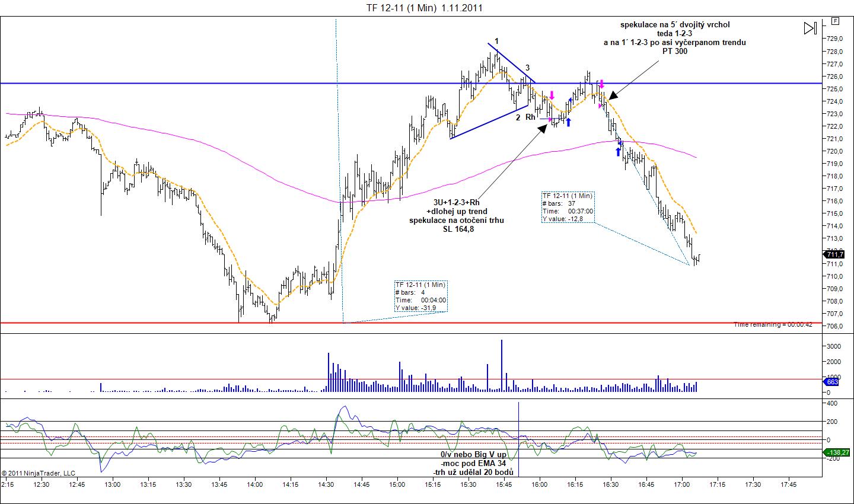
Task: Select the '3U+1-2-3+Rh' annotation text
Action: click(x=457, y=203)
